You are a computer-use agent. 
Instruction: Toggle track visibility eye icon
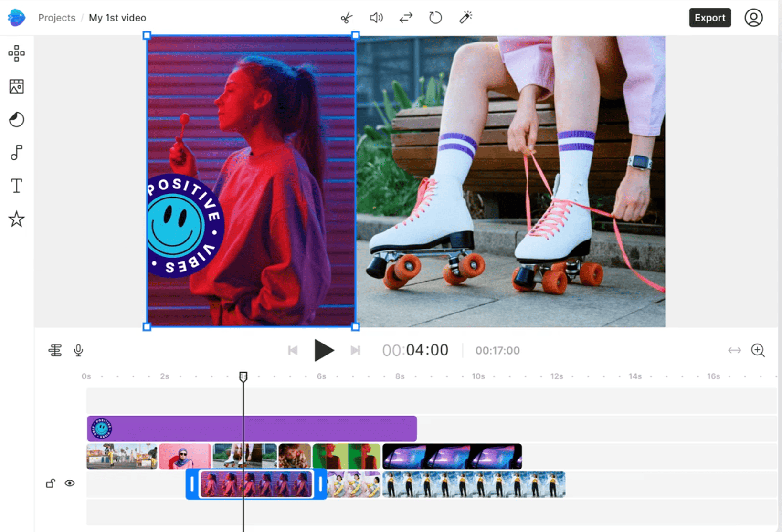(70, 483)
